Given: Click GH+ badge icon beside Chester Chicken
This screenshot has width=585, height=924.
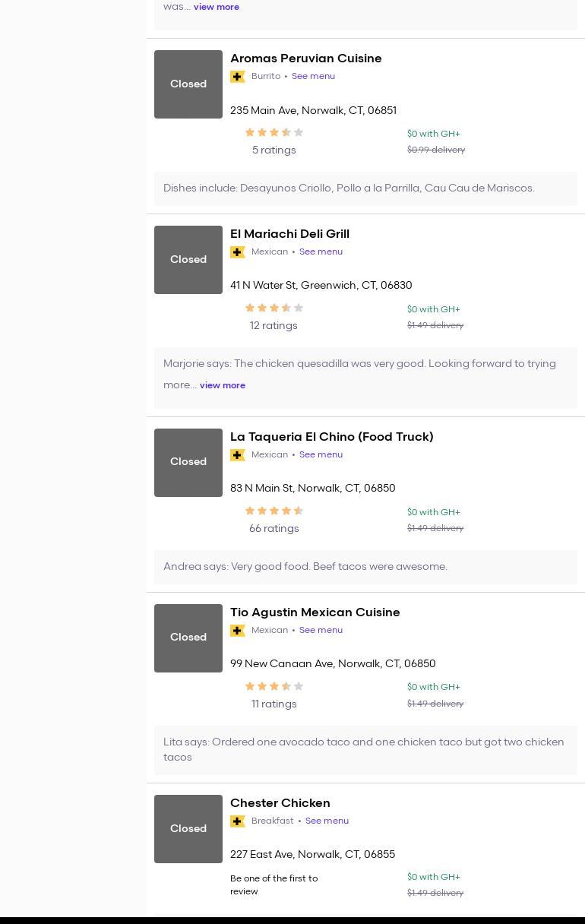Looking at the screenshot, I should 238,821.
